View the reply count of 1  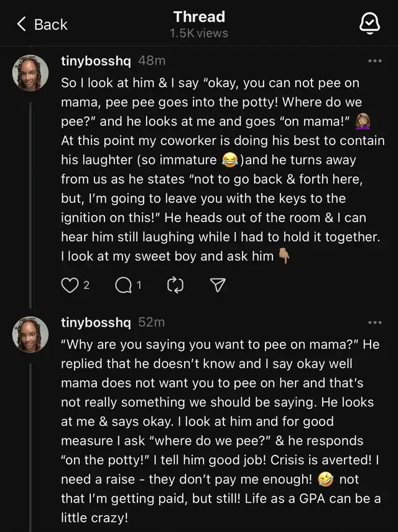139,286
